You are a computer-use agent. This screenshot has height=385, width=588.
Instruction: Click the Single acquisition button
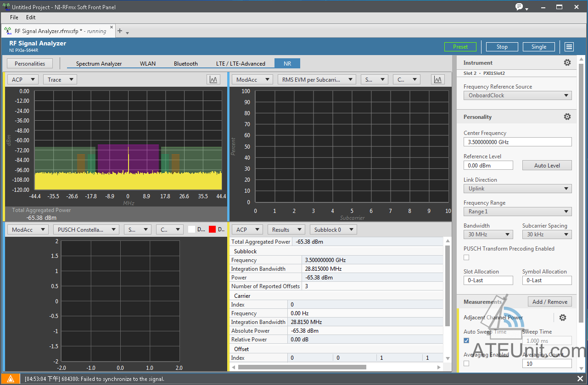[539, 47]
